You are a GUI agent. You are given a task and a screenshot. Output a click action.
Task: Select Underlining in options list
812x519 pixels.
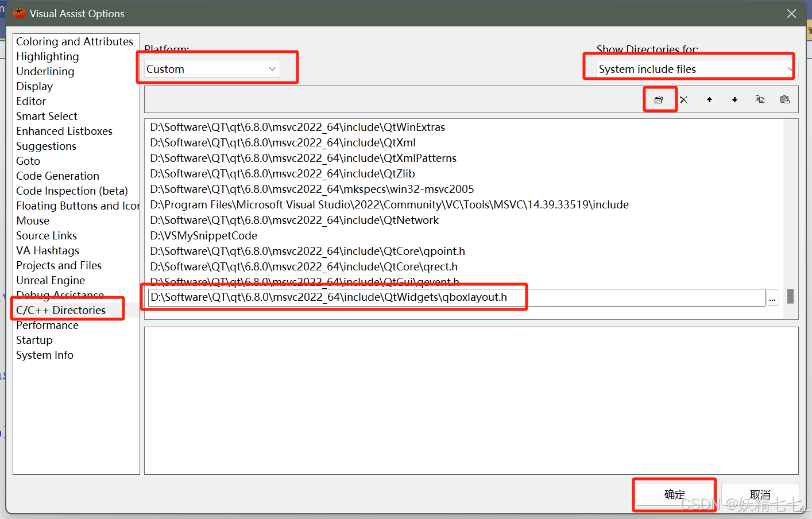click(x=45, y=71)
